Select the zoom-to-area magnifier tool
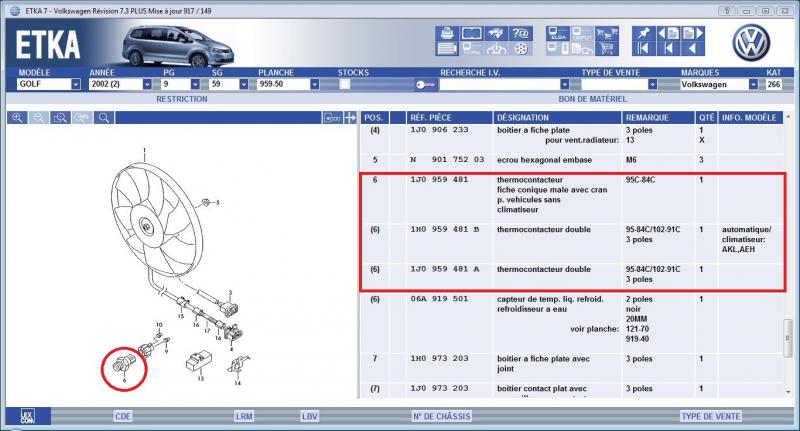This screenshot has width=800, height=431. tap(60, 118)
